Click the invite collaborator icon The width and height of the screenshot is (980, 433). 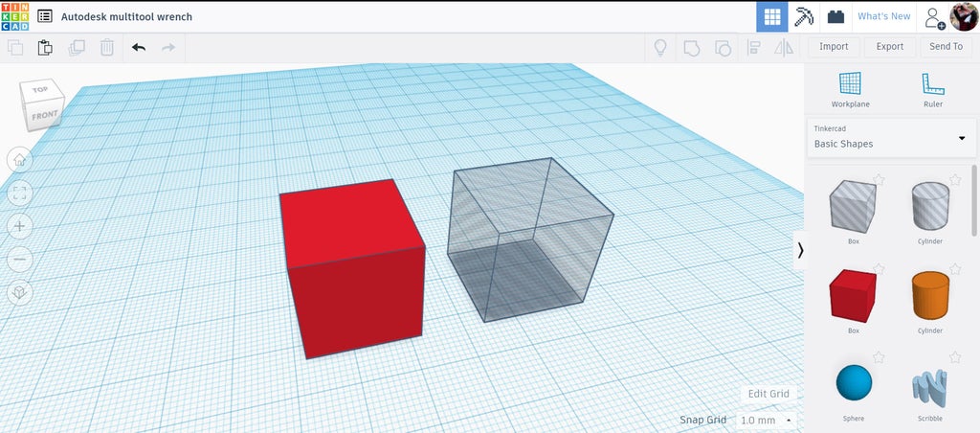pos(934,17)
